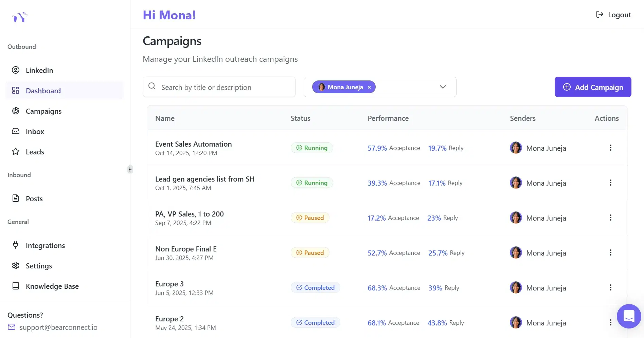Viewport: 644px width, 338px height.
Task: Open actions menu for Europe 3 campaign
Action: [x=610, y=287]
